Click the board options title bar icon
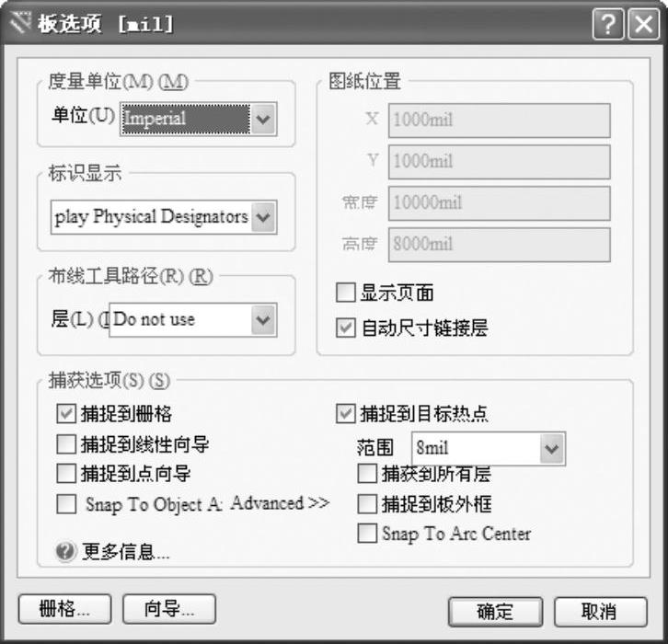This screenshot has width=668, height=644. pos(19,23)
